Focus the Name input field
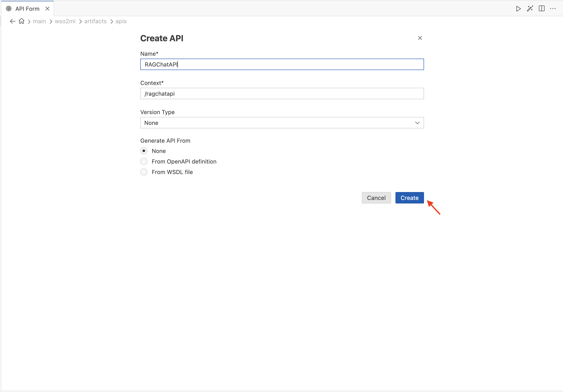The width and height of the screenshot is (563, 392). pyautogui.click(x=282, y=64)
